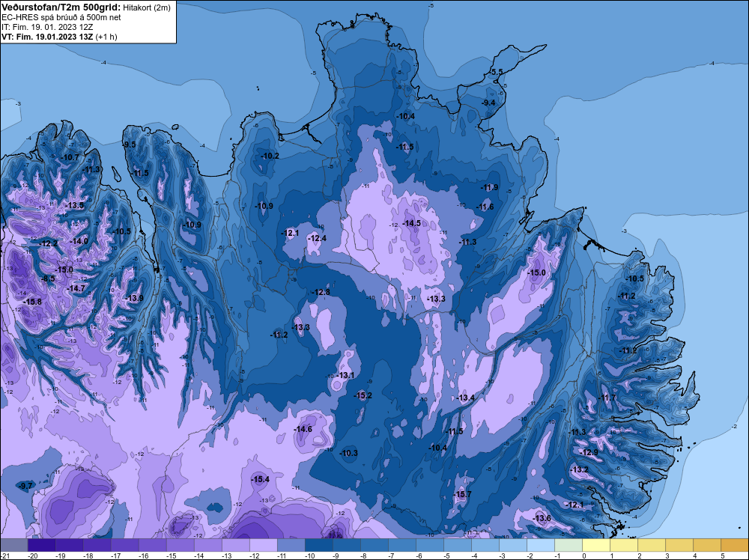Click the -13.5 temperature value
The image size is (749, 560).
click(75, 205)
